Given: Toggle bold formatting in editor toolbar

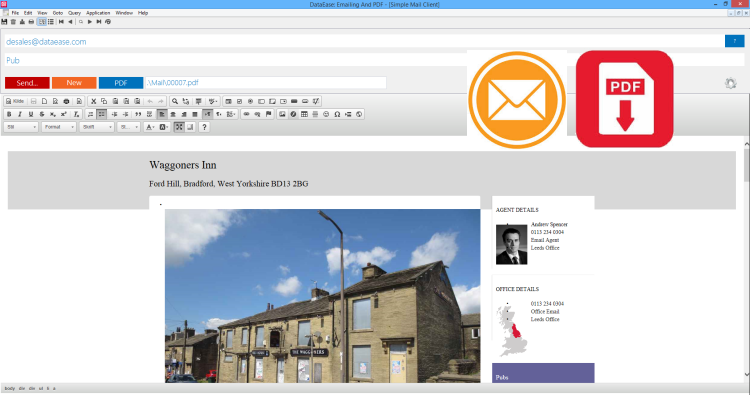Looking at the screenshot, I should [x=9, y=114].
